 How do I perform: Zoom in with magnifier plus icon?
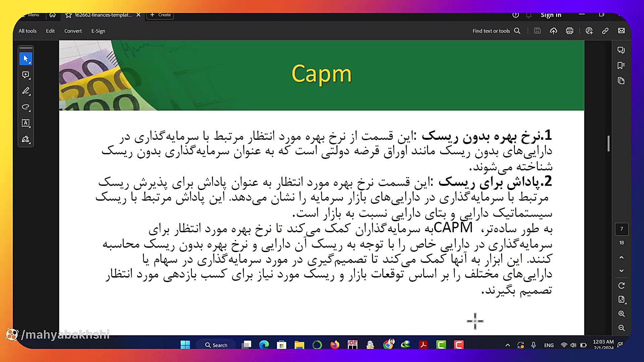click(x=622, y=314)
